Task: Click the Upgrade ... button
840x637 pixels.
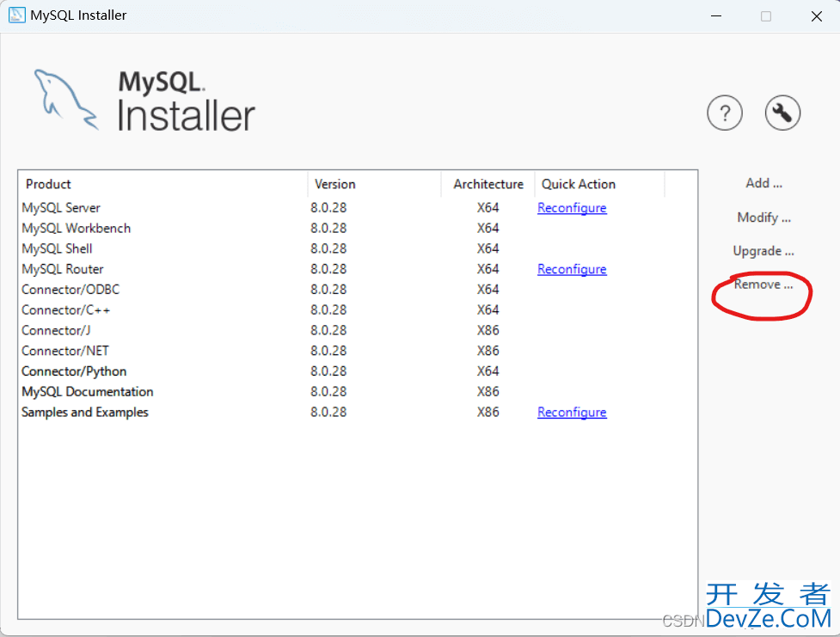Action: 763,251
